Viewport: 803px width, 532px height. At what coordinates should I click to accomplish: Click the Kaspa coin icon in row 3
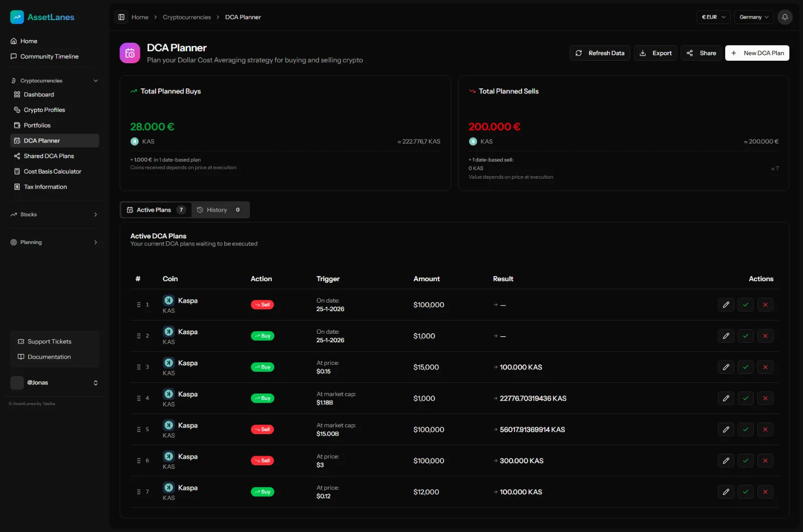coord(169,362)
